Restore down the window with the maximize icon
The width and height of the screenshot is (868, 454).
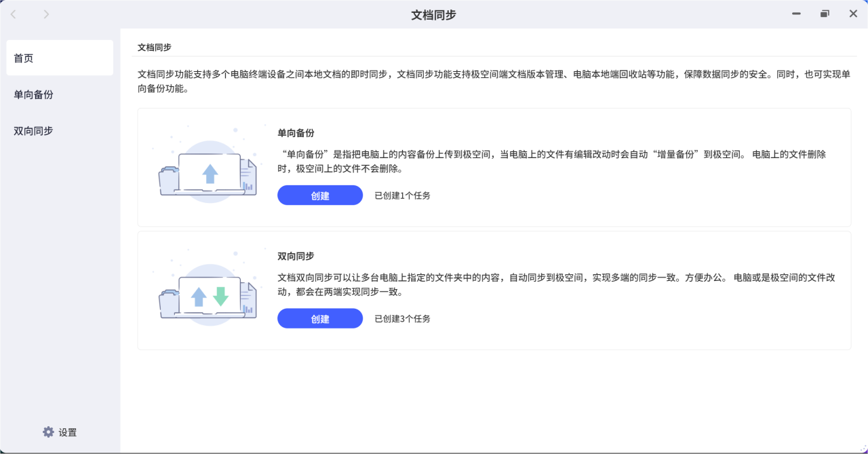(825, 14)
